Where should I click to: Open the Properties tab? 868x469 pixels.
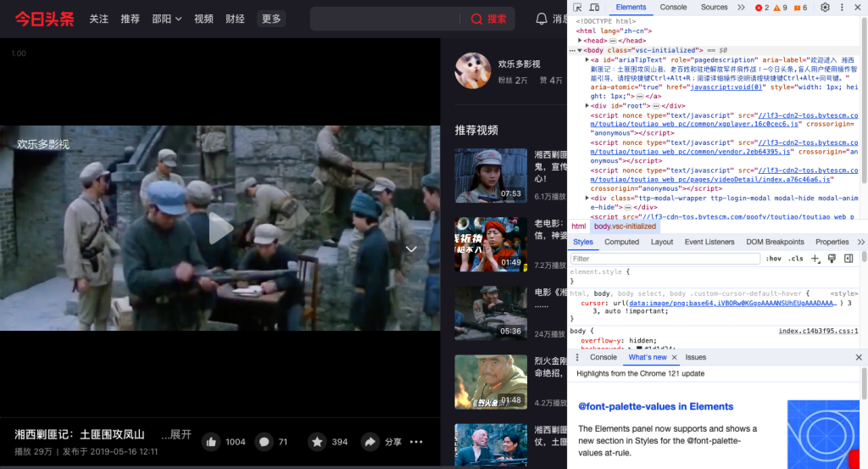pos(832,242)
